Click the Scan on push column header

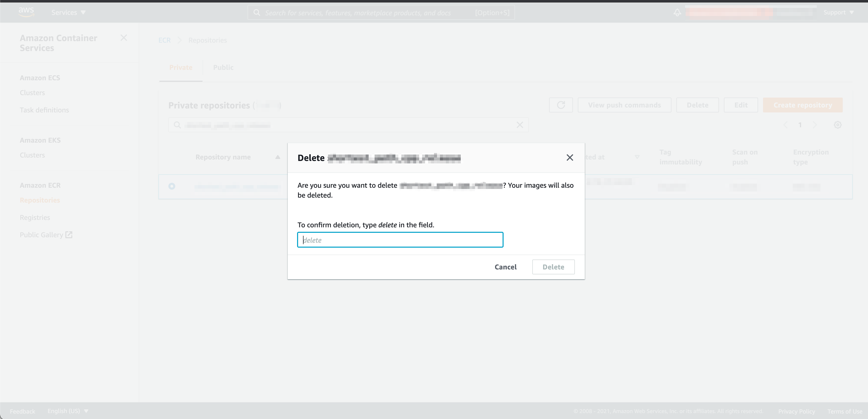pyautogui.click(x=745, y=157)
